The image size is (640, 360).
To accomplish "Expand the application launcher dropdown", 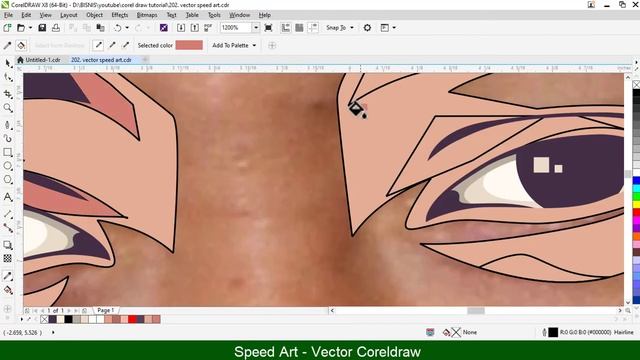I will (394, 28).
